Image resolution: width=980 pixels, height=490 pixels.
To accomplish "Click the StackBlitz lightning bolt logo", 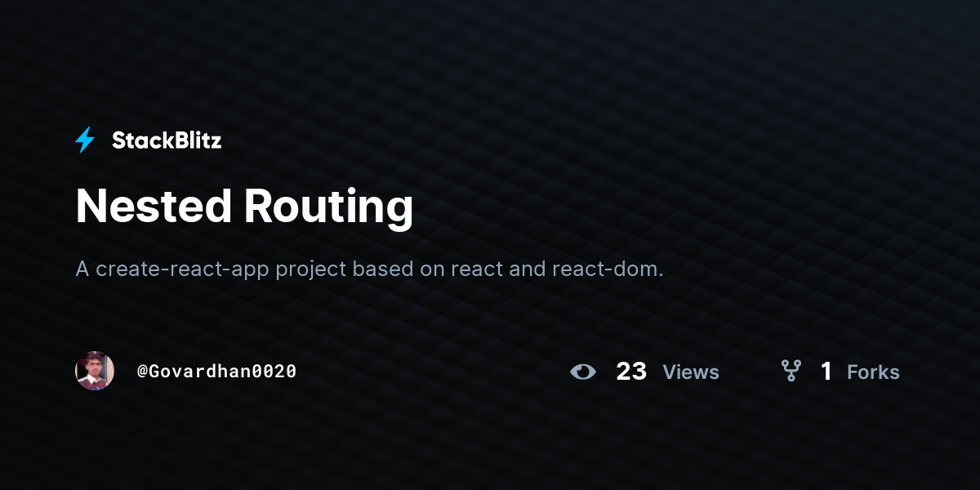I will coord(85,140).
